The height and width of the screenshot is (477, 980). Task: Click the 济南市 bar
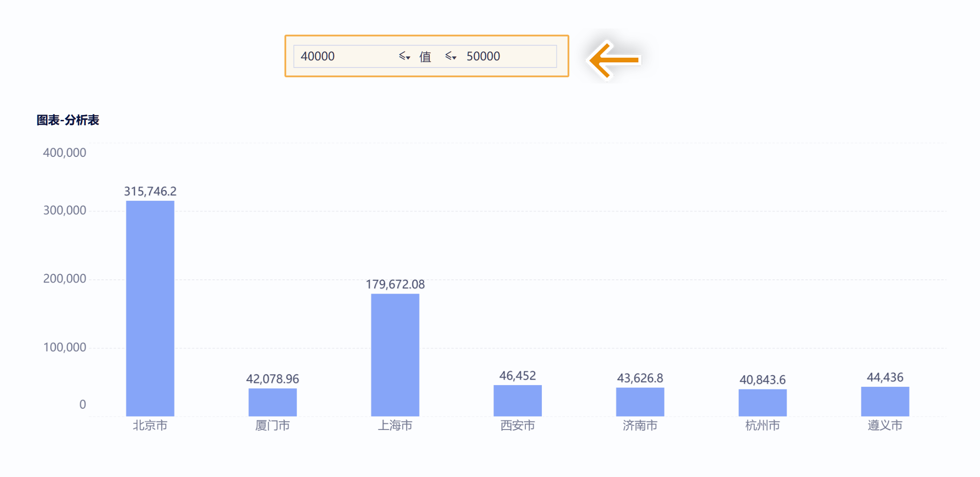pos(640,401)
